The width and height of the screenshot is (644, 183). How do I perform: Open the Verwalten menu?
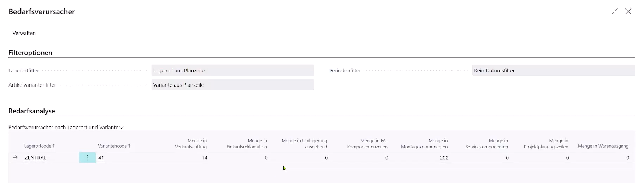24,33
